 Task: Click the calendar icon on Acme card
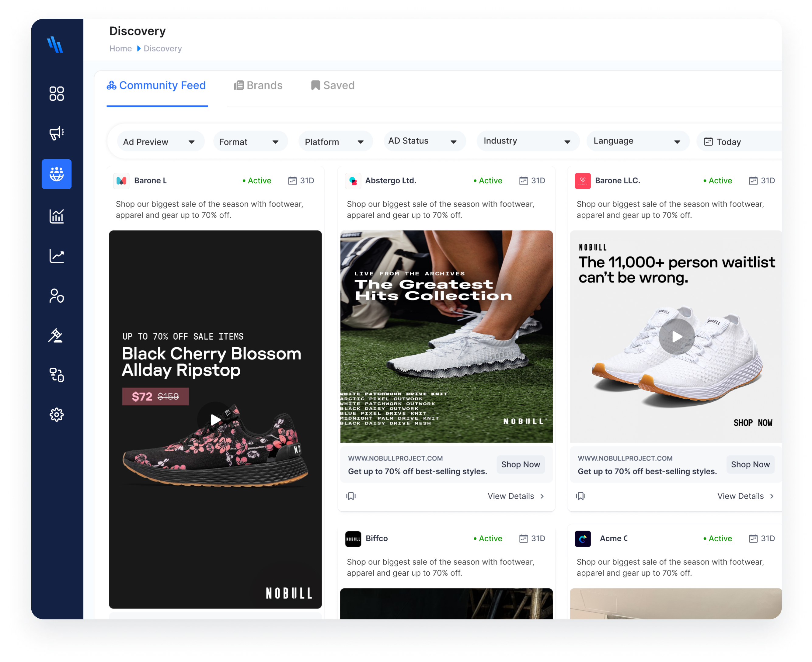[753, 539]
